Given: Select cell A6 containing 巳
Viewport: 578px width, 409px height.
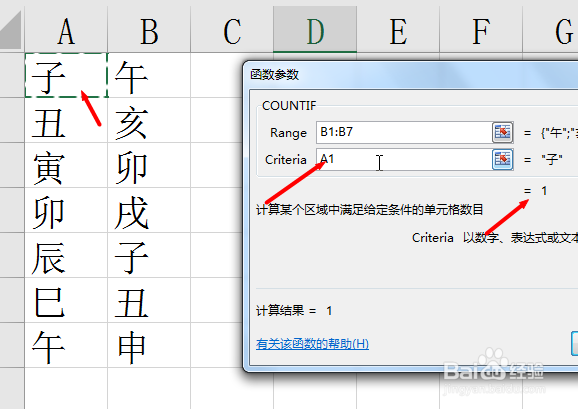Looking at the screenshot, I should coord(66,300).
